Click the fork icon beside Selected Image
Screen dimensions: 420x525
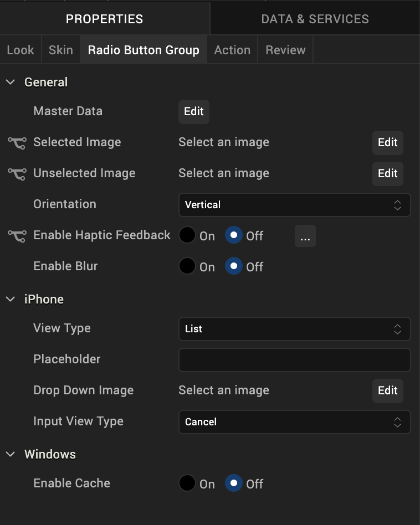[x=17, y=143]
